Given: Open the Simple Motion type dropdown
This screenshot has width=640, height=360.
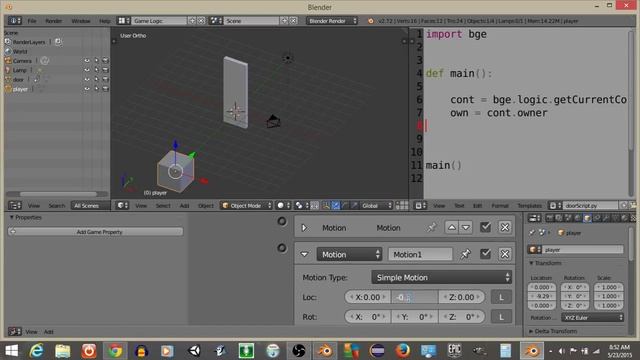Looking at the screenshot, I should 442,278.
